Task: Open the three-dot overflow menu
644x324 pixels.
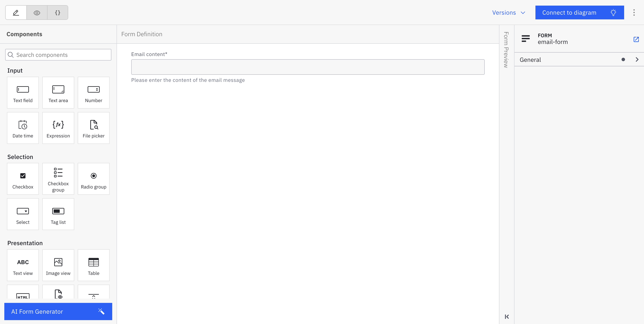Action: 634,12
